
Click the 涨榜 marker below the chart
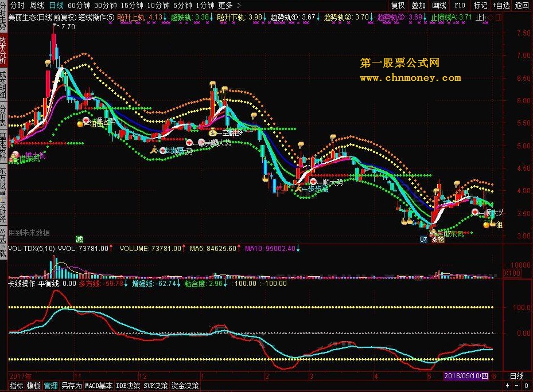tap(438, 239)
